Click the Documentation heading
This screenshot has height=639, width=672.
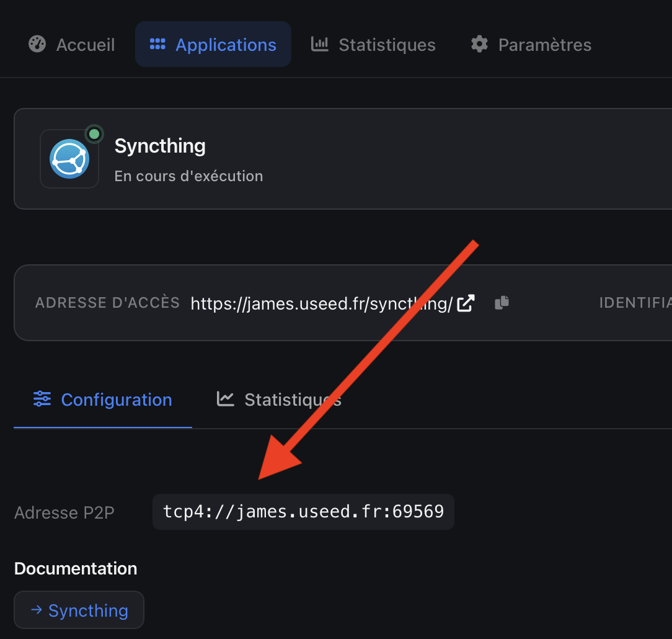tap(76, 568)
